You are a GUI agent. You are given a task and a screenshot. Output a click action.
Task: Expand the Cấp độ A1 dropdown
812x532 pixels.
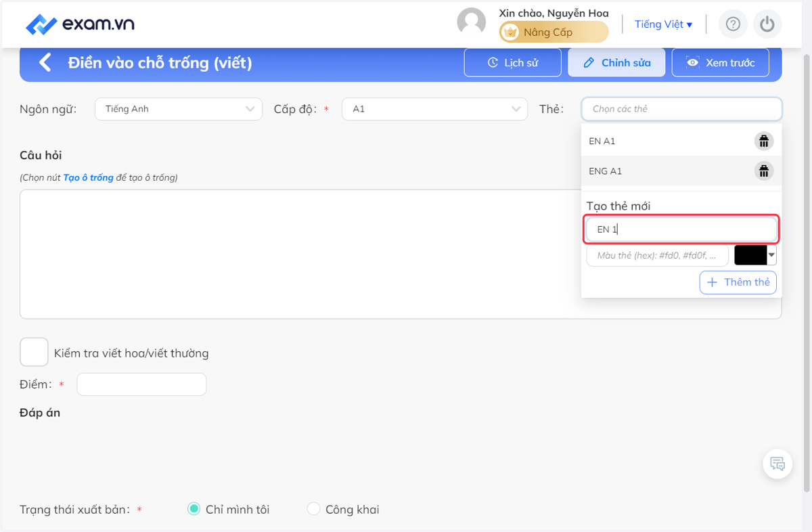coord(434,109)
